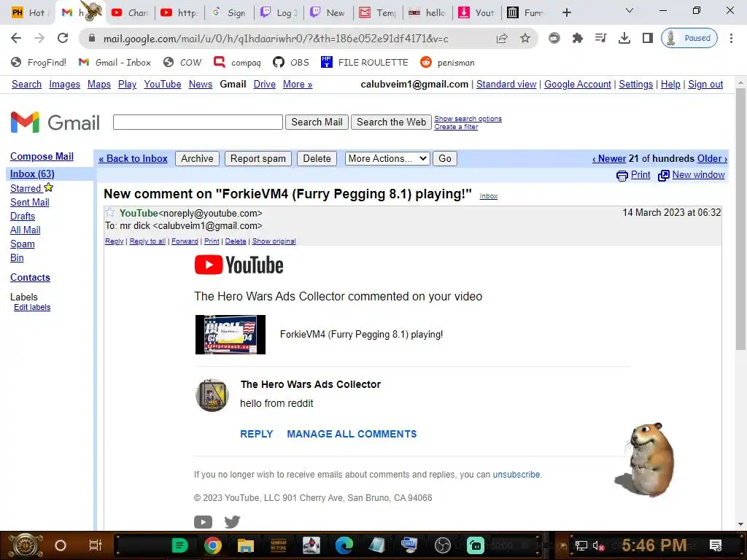
Task: Click the Delete button in toolbar
Action: [317, 158]
